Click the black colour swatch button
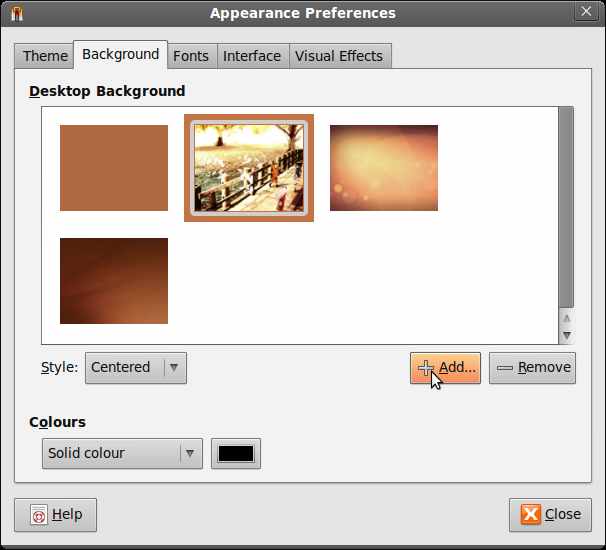 coord(236,453)
